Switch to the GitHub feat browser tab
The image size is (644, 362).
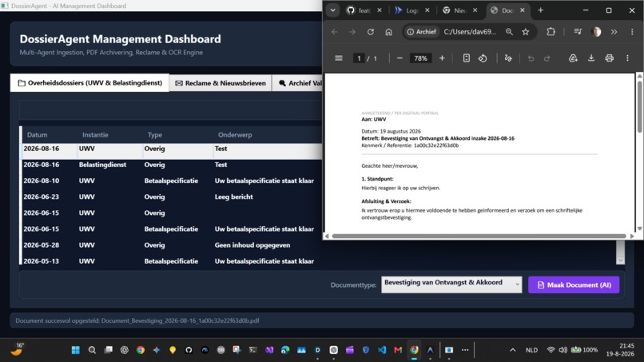[364, 10]
